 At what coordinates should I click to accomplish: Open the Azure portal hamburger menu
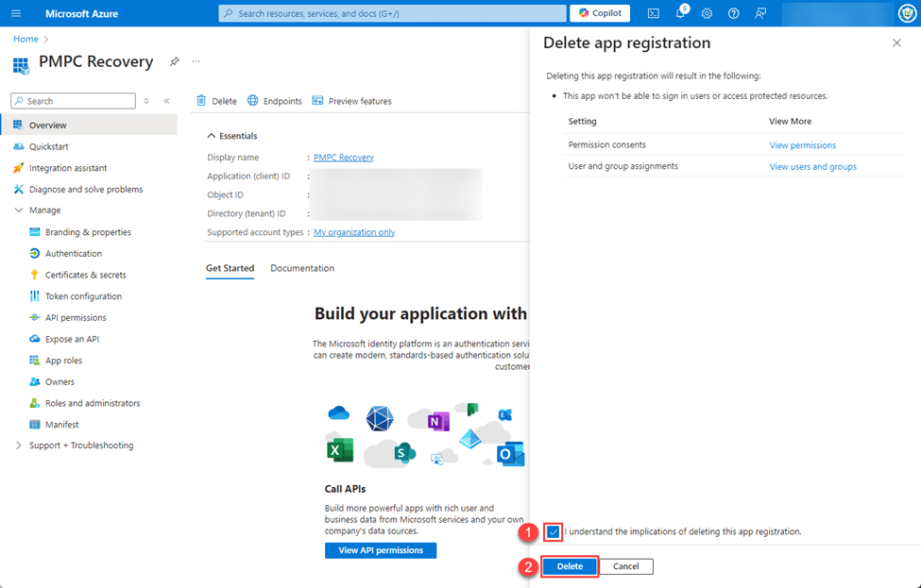point(16,13)
